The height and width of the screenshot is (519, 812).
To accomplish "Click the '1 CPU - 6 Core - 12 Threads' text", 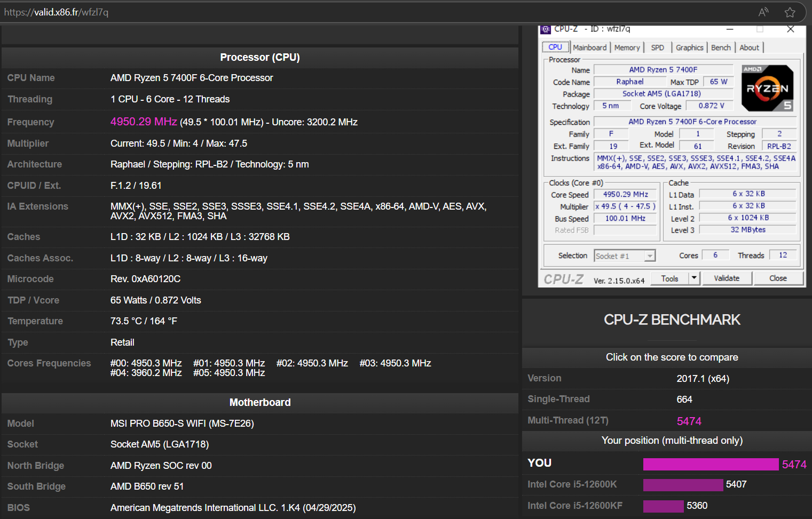I will [170, 99].
